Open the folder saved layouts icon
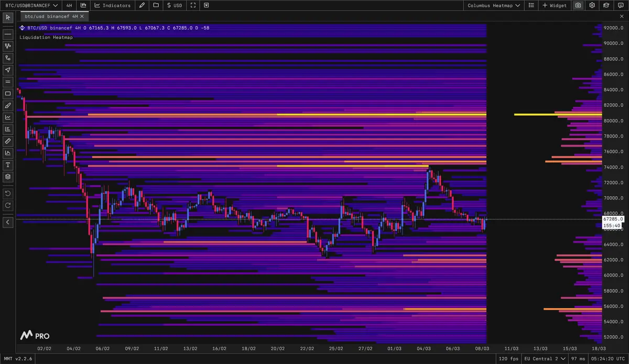 [156, 5]
